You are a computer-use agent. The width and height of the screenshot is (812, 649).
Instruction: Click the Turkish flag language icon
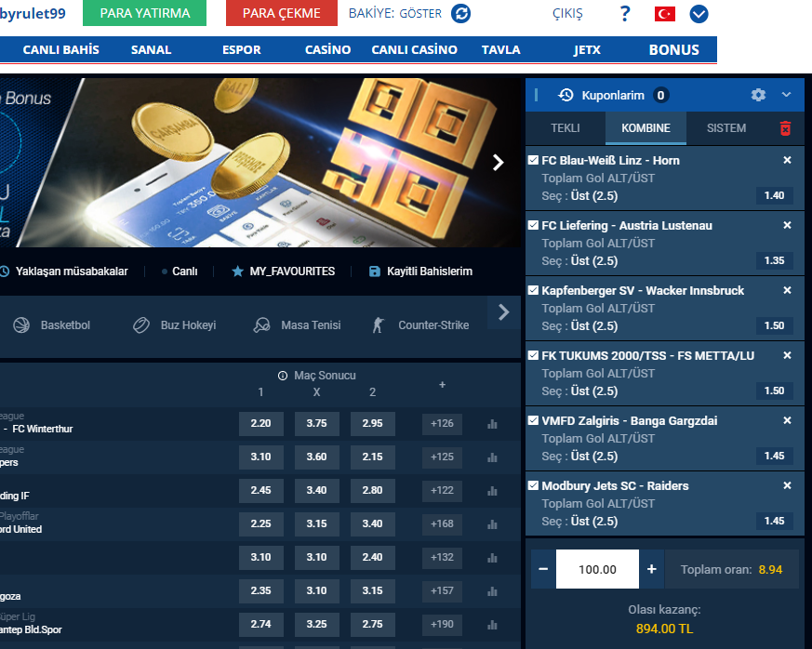664,14
